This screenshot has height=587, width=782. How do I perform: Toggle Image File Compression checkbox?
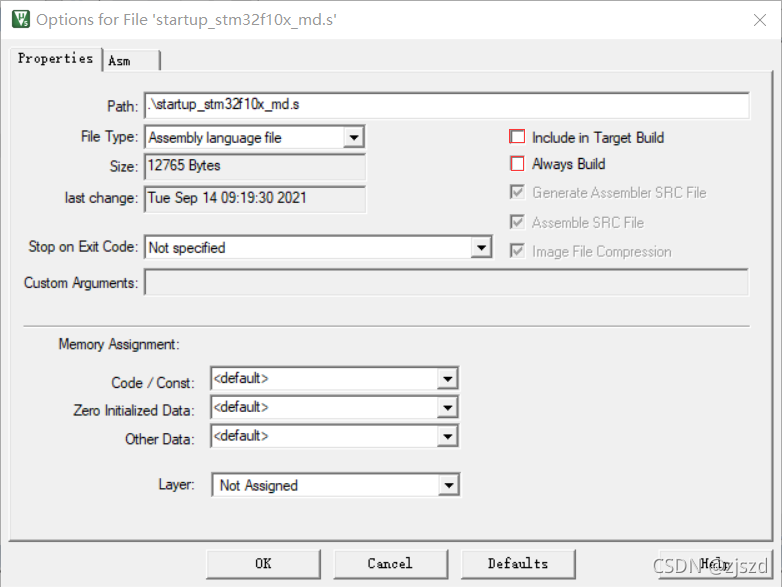tap(517, 251)
